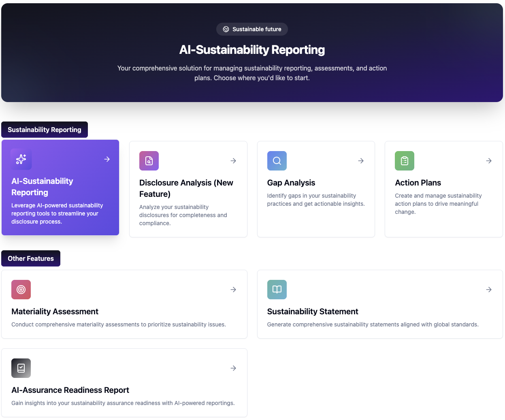Image resolution: width=505 pixels, height=420 pixels.
Task: Select the Disclosure Analysis document icon
Action: tap(149, 161)
